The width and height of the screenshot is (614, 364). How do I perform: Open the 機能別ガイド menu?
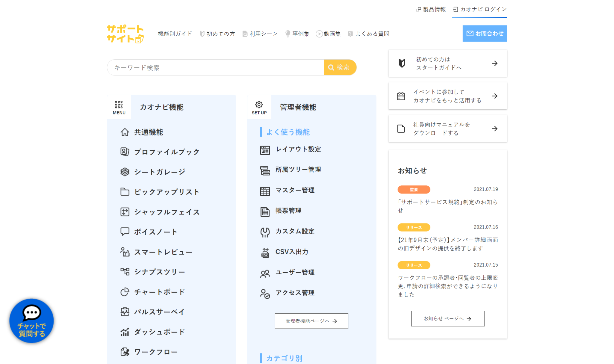coord(175,34)
